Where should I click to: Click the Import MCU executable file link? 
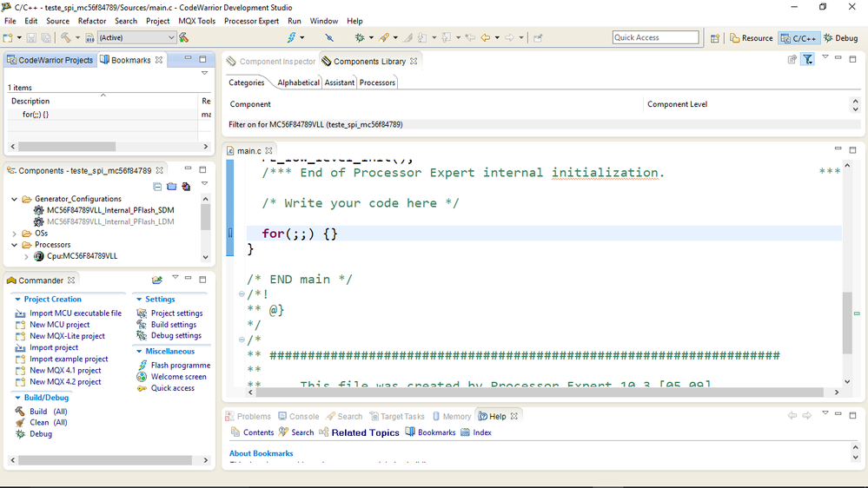coord(76,313)
